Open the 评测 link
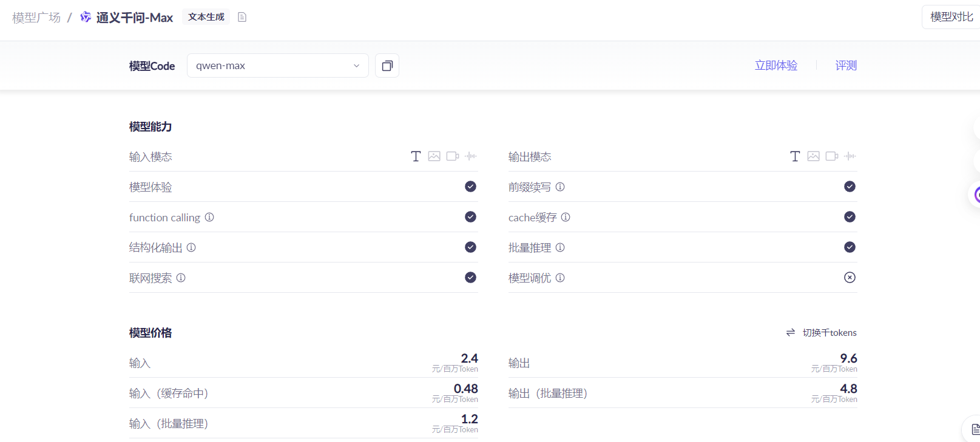Screen dimensions: 980x442 (x=846, y=65)
